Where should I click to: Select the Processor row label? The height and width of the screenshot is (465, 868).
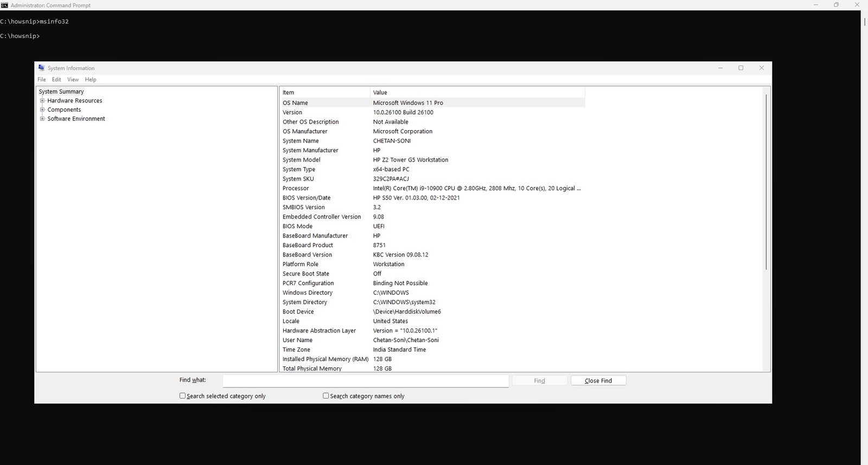(x=296, y=188)
